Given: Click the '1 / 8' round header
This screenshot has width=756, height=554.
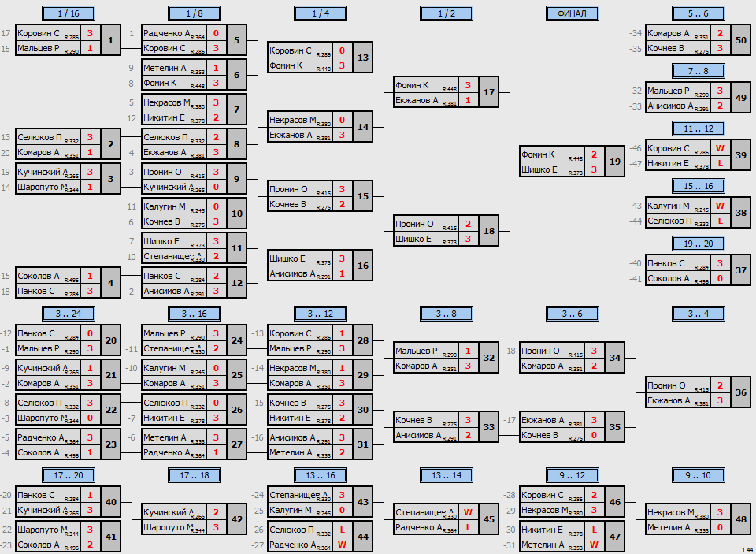Looking at the screenshot, I should coord(195,13).
